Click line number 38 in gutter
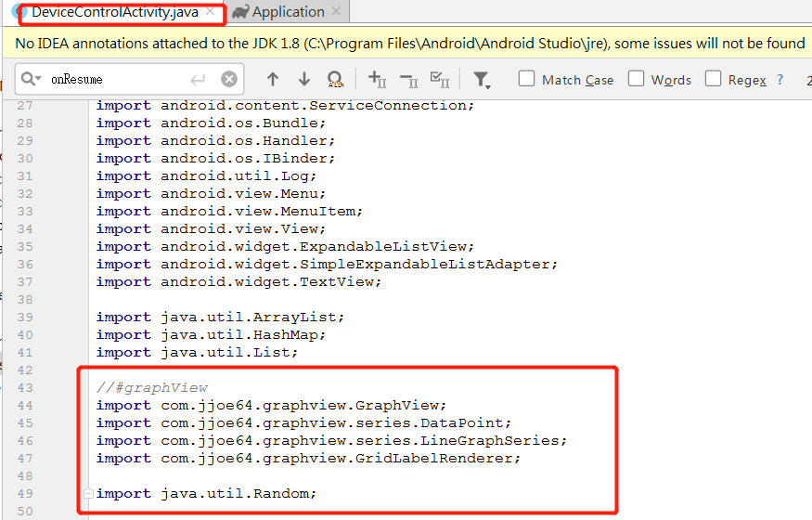Image resolution: width=812 pixels, height=520 pixels. point(24,299)
